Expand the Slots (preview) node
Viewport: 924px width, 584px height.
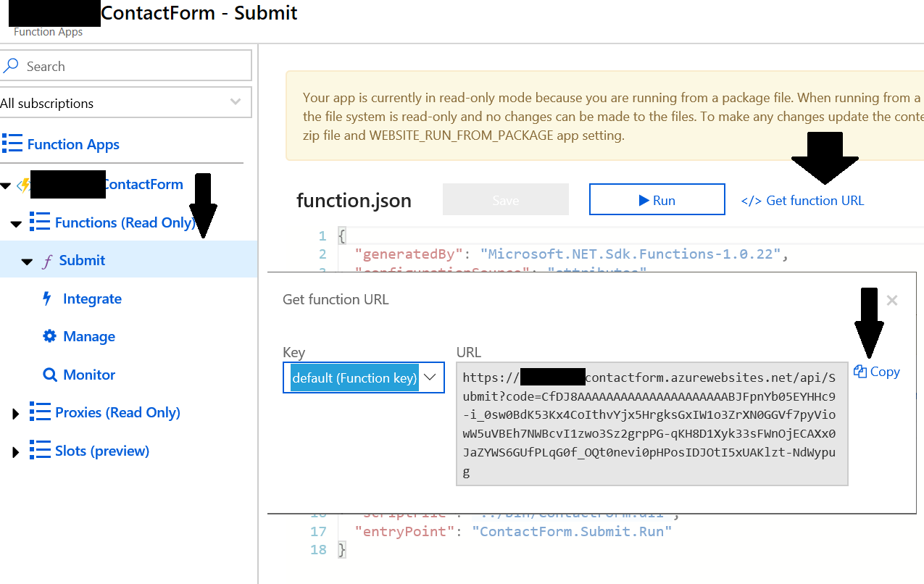[16, 452]
